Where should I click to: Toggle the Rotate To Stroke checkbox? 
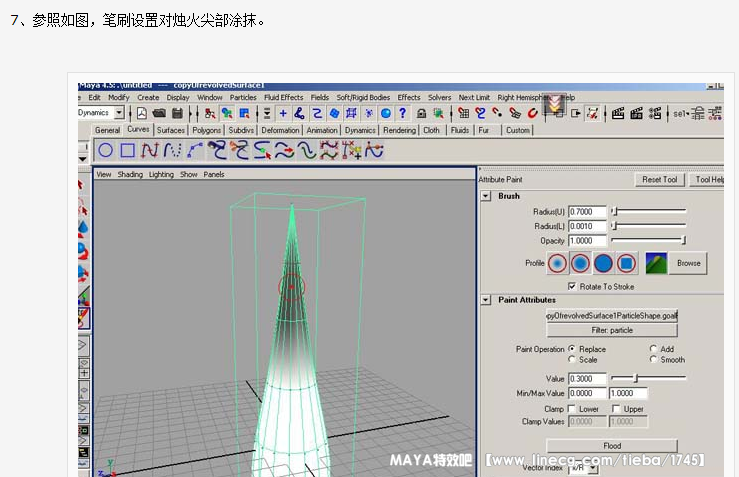pyautogui.click(x=571, y=286)
